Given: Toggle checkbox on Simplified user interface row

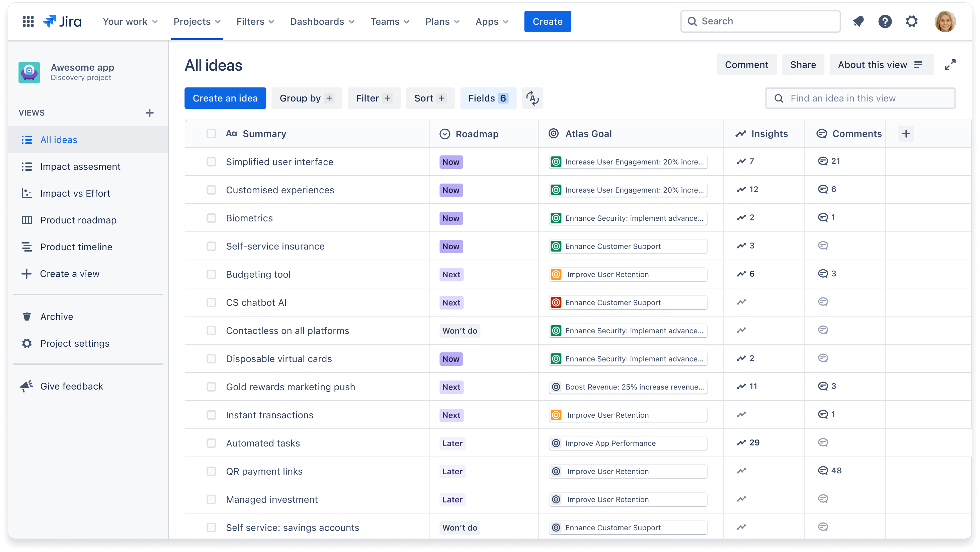Looking at the screenshot, I should click(x=211, y=162).
